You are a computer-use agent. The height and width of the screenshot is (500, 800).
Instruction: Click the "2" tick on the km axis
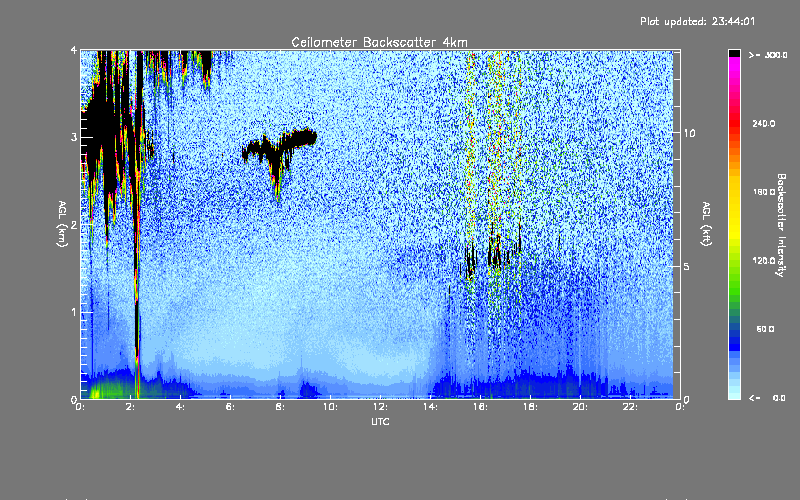point(74,224)
